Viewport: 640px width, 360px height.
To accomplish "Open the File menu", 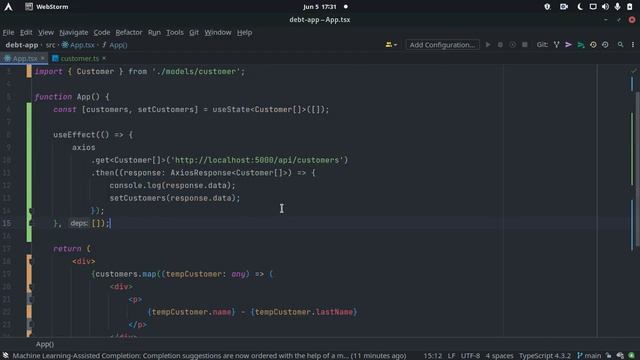I will (x=8, y=32).
